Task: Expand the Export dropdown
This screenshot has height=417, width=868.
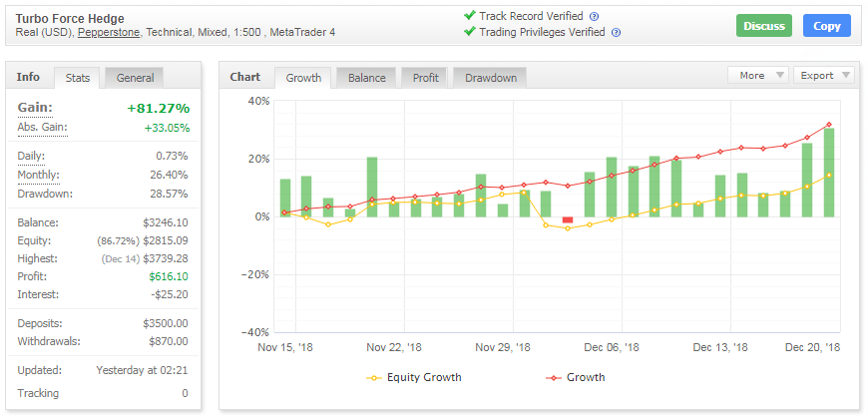Action: (x=823, y=76)
